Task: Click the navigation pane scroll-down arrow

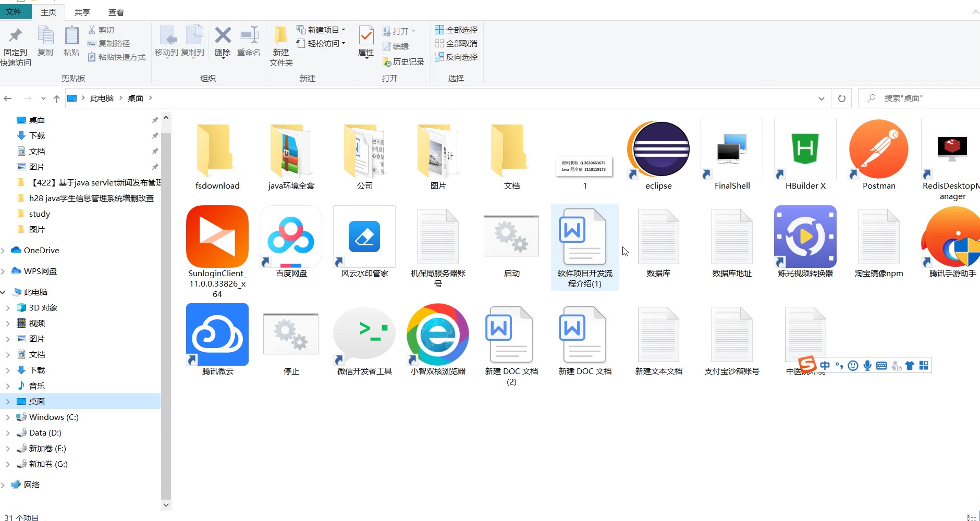Action: [166, 504]
